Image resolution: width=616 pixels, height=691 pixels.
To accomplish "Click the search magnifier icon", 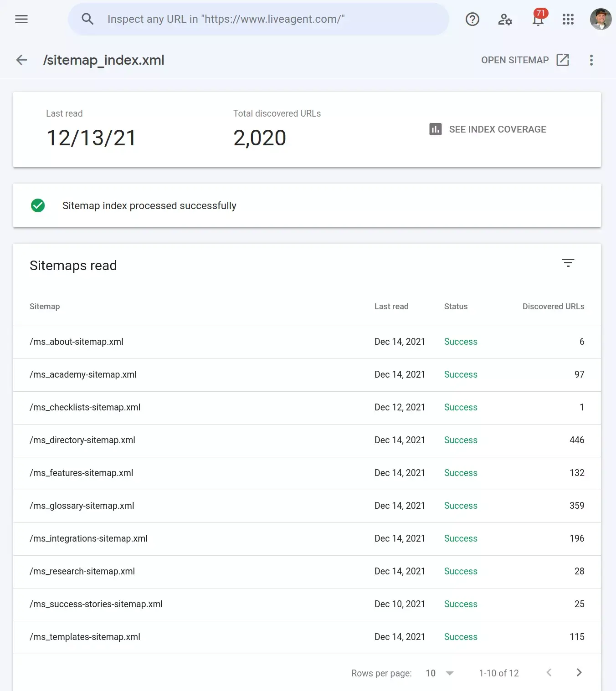I will point(87,19).
